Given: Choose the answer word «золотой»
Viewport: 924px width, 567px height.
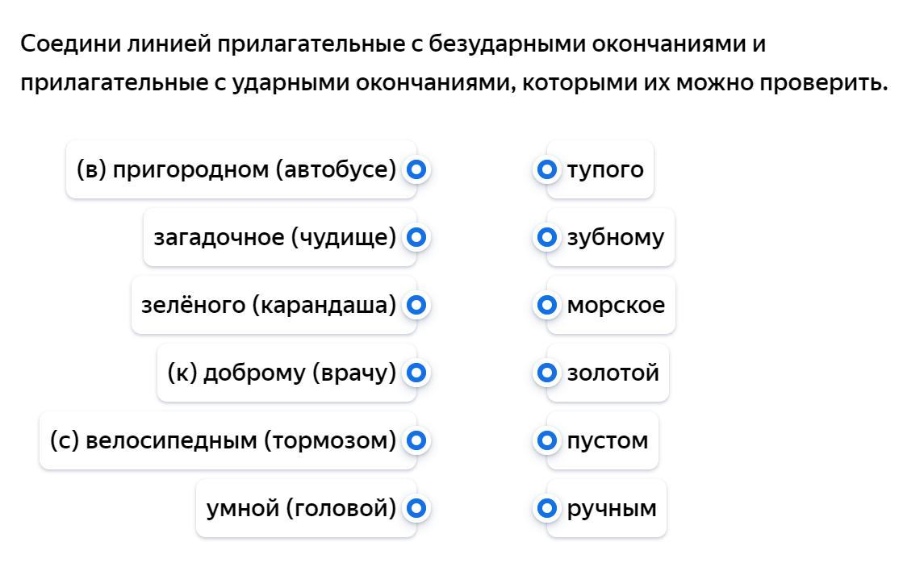Looking at the screenshot, I should pyautogui.click(x=613, y=373).
